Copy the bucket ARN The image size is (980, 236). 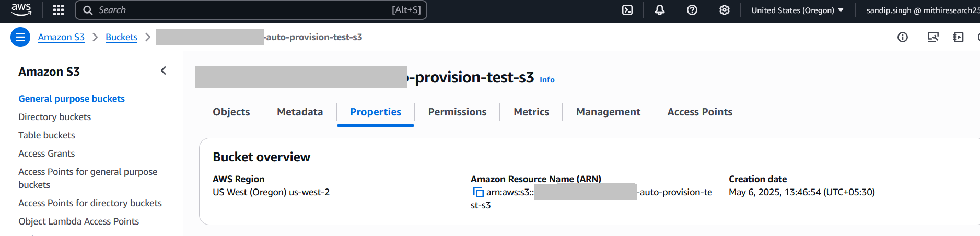click(x=478, y=192)
